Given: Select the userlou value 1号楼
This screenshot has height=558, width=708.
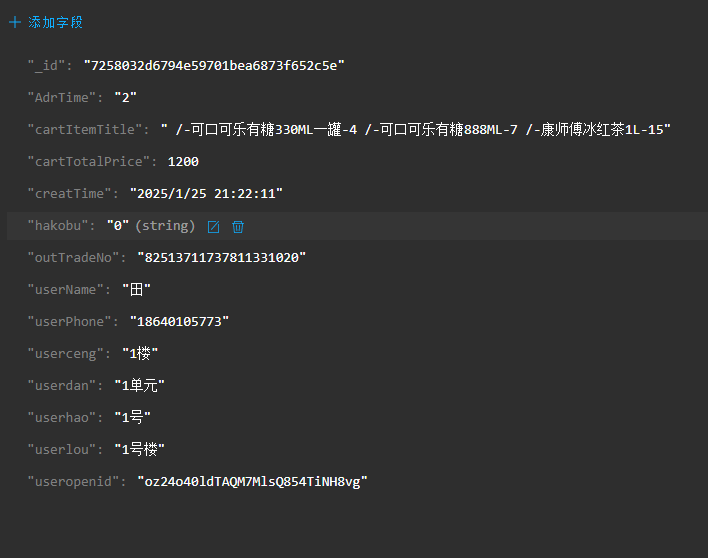Looking at the screenshot, I should pyautogui.click(x=140, y=450).
